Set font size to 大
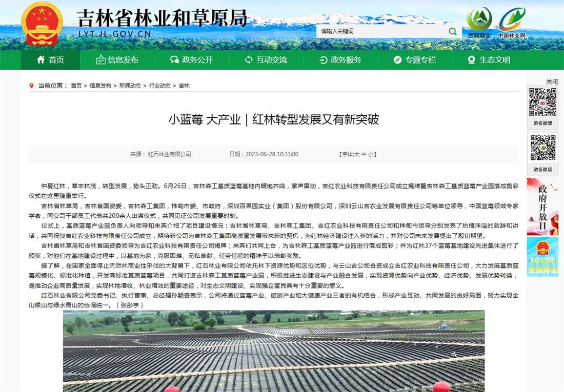The height and width of the screenshot is (392, 564). point(357,154)
